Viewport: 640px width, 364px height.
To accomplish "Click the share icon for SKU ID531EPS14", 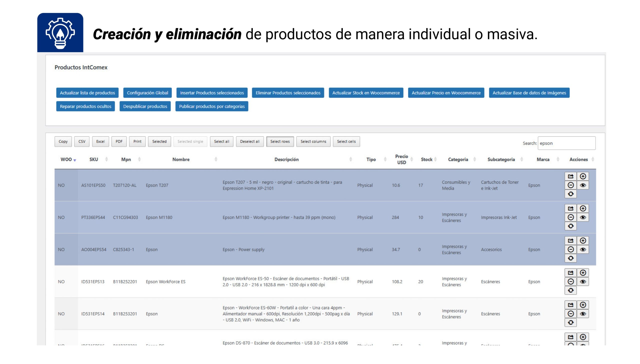I will (571, 305).
